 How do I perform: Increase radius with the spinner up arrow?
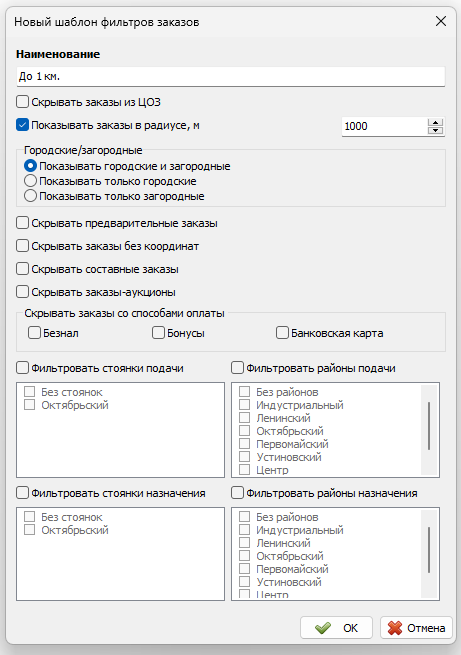tap(436, 122)
